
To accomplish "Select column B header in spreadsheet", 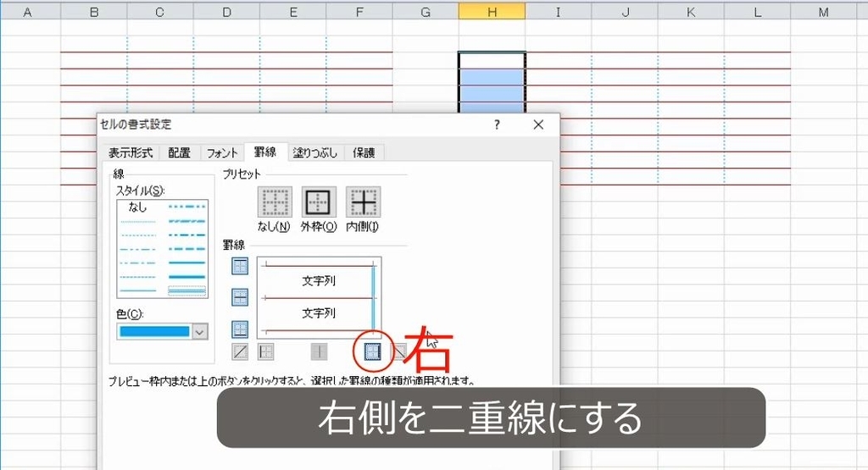I will (x=93, y=11).
